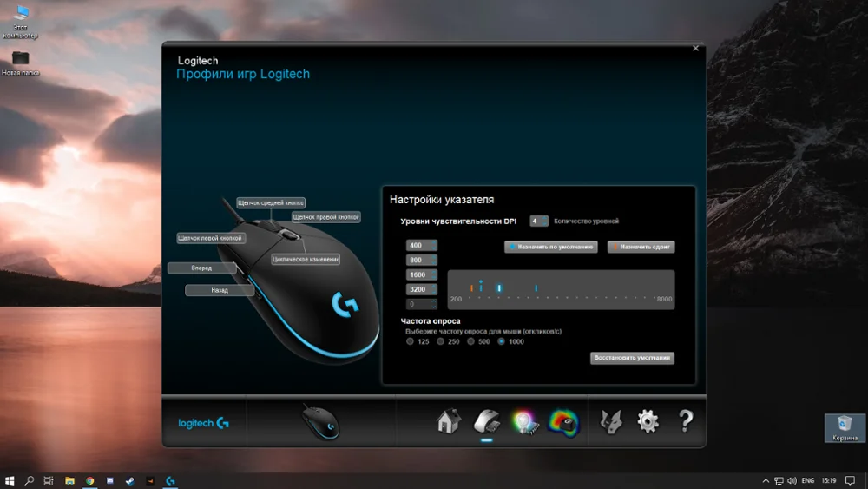Open the input analysis heat map icon
868x489 pixels.
tap(563, 423)
